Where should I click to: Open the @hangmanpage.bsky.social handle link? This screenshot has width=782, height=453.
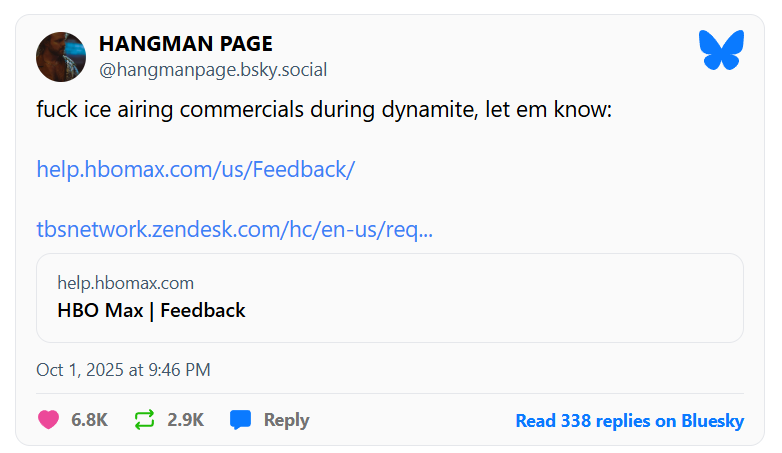point(212,70)
